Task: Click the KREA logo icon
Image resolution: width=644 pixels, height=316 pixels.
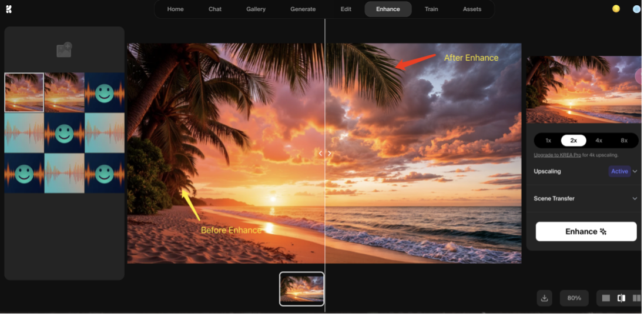Action: (x=8, y=9)
